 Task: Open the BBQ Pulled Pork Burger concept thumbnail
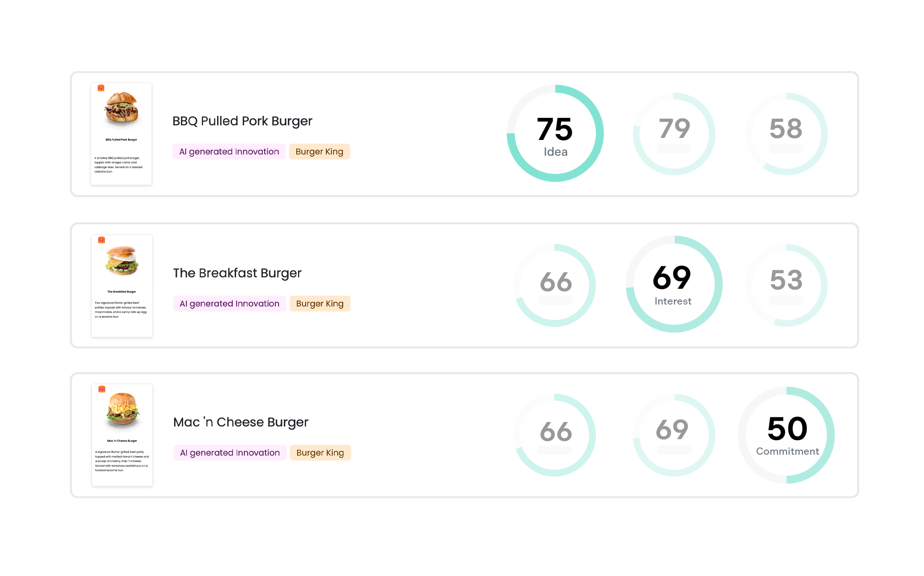point(121,134)
